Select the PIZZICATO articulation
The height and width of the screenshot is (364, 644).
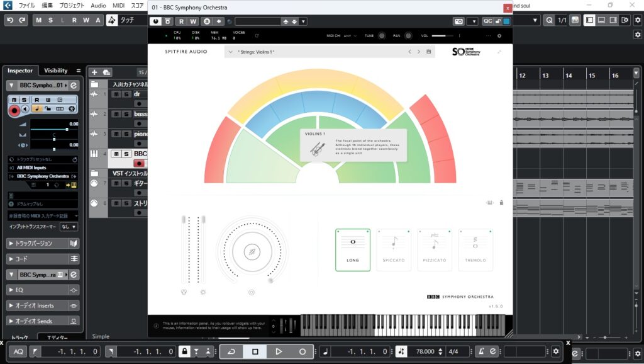pos(435,250)
